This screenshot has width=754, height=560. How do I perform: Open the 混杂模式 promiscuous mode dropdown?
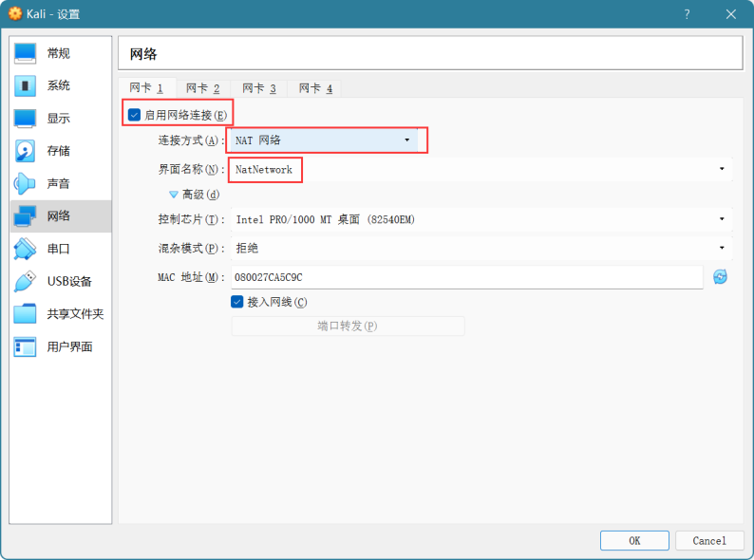coord(481,248)
